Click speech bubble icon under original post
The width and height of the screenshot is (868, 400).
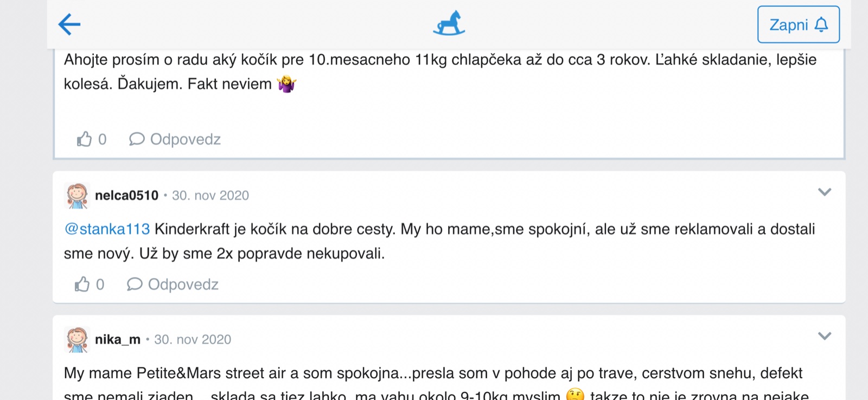(137, 139)
